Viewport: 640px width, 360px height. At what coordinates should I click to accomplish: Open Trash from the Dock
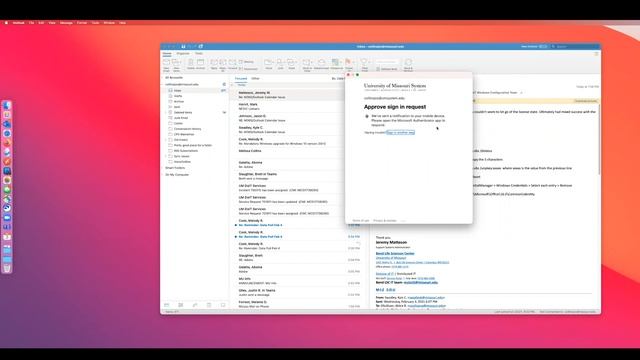pos(7,268)
